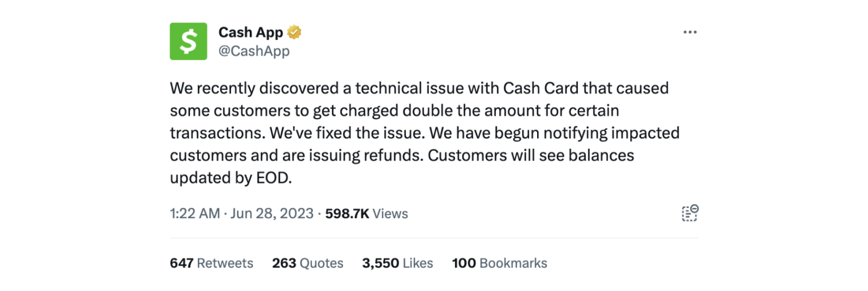
Task: Open the 263 Quotes list
Action: coord(308,263)
